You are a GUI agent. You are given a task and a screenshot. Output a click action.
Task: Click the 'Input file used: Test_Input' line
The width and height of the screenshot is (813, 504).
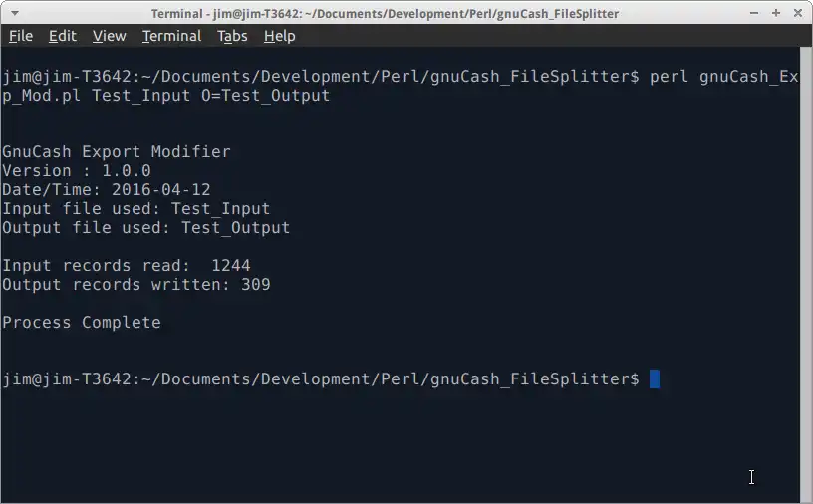point(136,209)
